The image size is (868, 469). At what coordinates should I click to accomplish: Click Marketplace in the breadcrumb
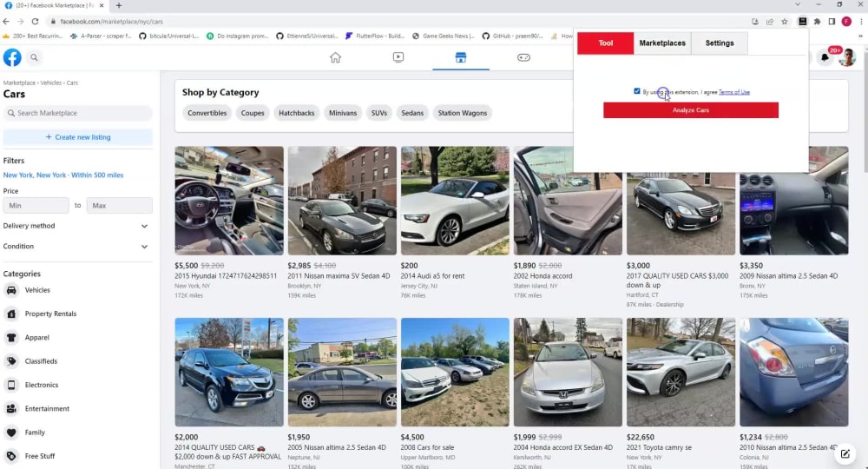tap(19, 83)
